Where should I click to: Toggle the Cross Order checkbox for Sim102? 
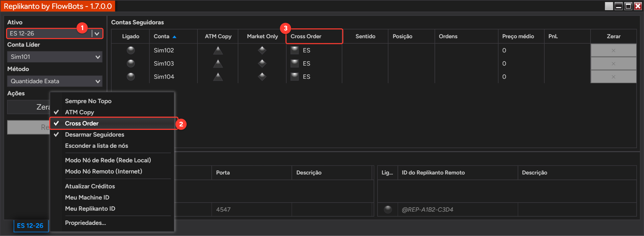[295, 50]
